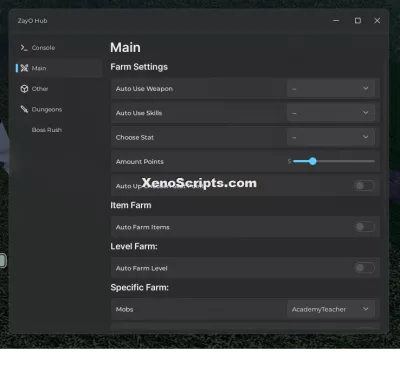Click the Main tab crossed-tools icon

[x=24, y=68]
